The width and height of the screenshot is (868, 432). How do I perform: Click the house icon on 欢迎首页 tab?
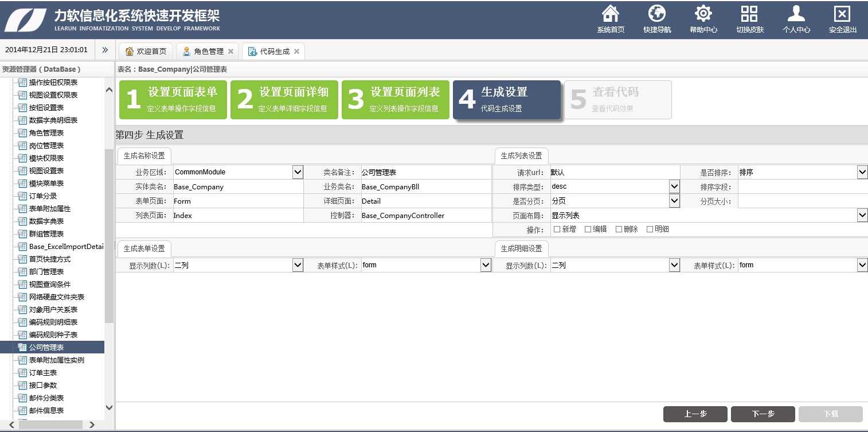coord(130,51)
